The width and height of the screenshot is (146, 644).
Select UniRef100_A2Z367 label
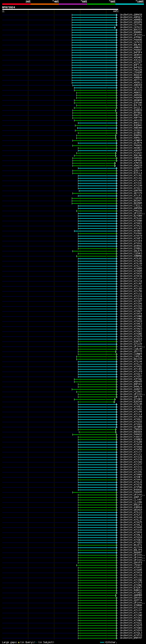tap(131, 63)
